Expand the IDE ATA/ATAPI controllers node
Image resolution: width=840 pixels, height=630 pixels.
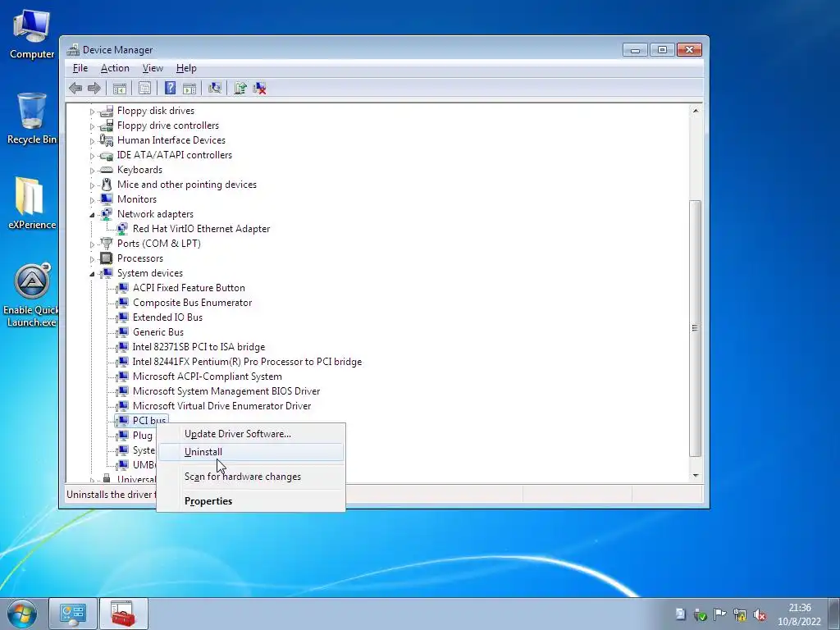tap(92, 156)
